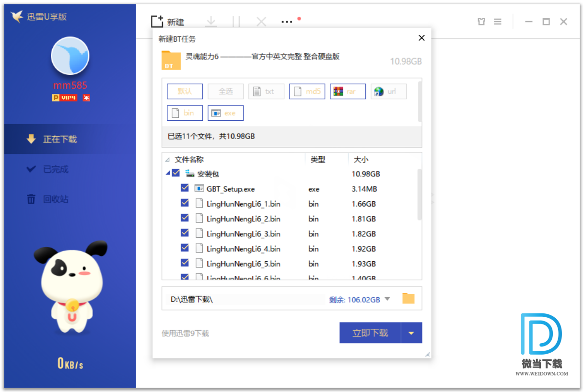Screen dimensions: 584x392
Task: Click the file list vertical scrollbar
Action: pos(420,194)
